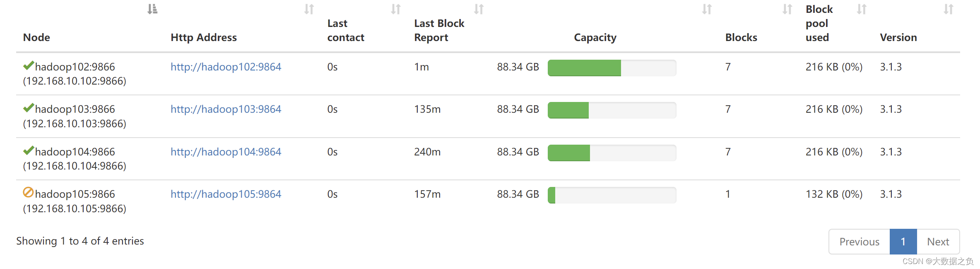Go to the Next page

pos(938,242)
